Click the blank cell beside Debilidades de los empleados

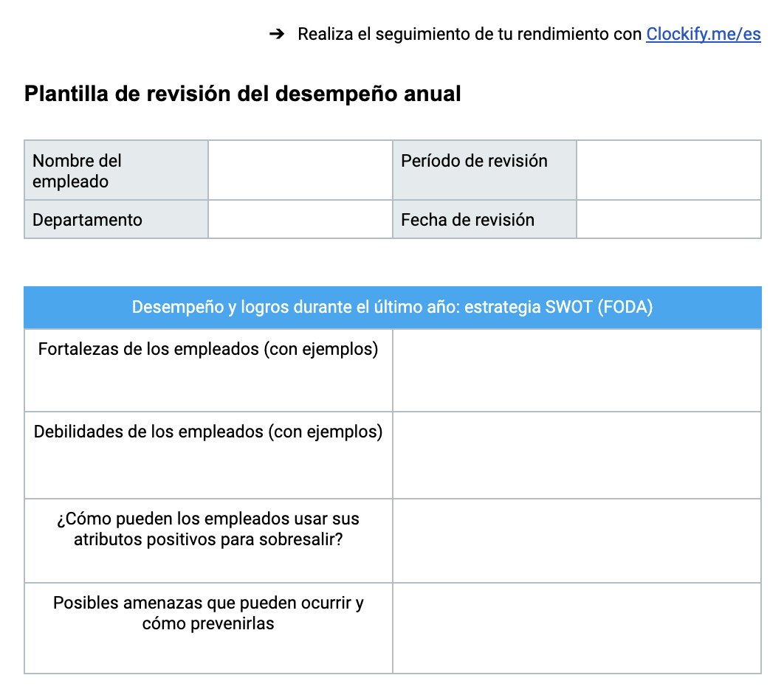(x=577, y=455)
